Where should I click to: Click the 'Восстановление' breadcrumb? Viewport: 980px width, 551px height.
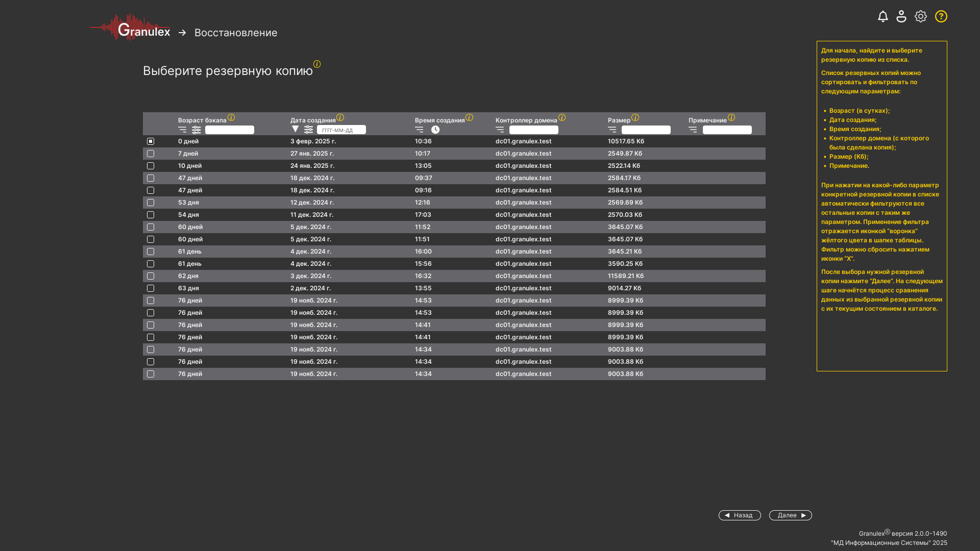(x=236, y=33)
